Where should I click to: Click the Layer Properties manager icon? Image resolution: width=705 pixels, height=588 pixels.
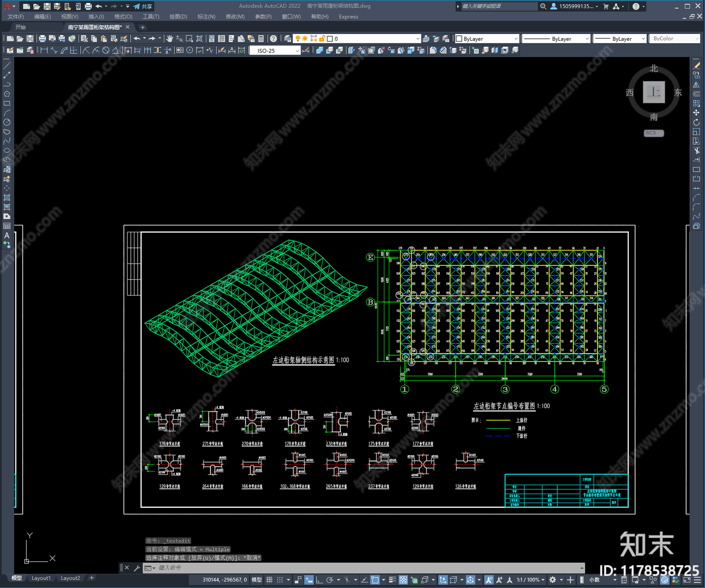(288, 39)
